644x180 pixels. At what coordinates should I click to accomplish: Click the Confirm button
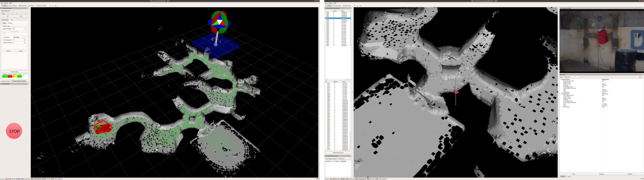(9, 51)
